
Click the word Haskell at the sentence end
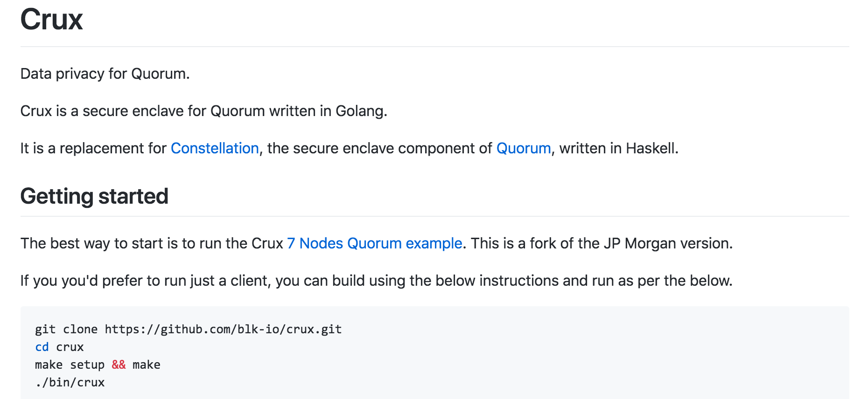pyautogui.click(x=651, y=148)
